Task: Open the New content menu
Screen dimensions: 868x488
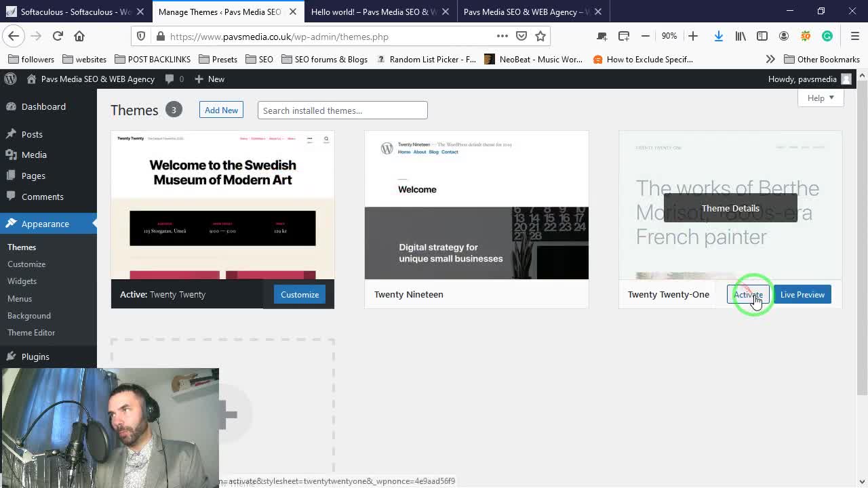Action: pyautogui.click(x=210, y=79)
